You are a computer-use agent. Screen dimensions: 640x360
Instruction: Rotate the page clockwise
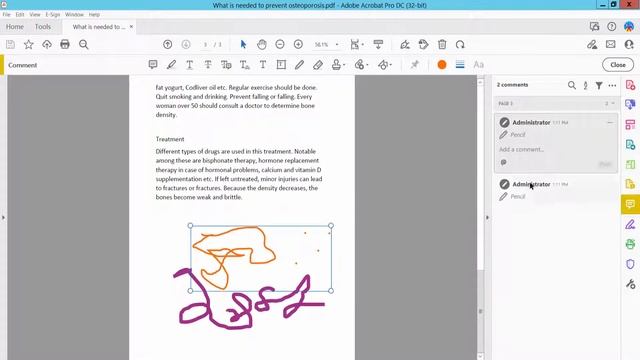(460, 44)
